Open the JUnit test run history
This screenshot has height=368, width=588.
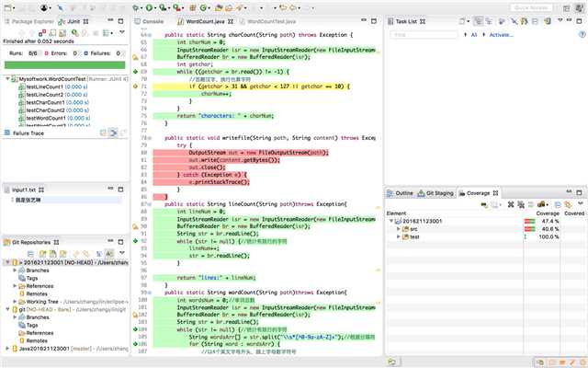click(107, 33)
